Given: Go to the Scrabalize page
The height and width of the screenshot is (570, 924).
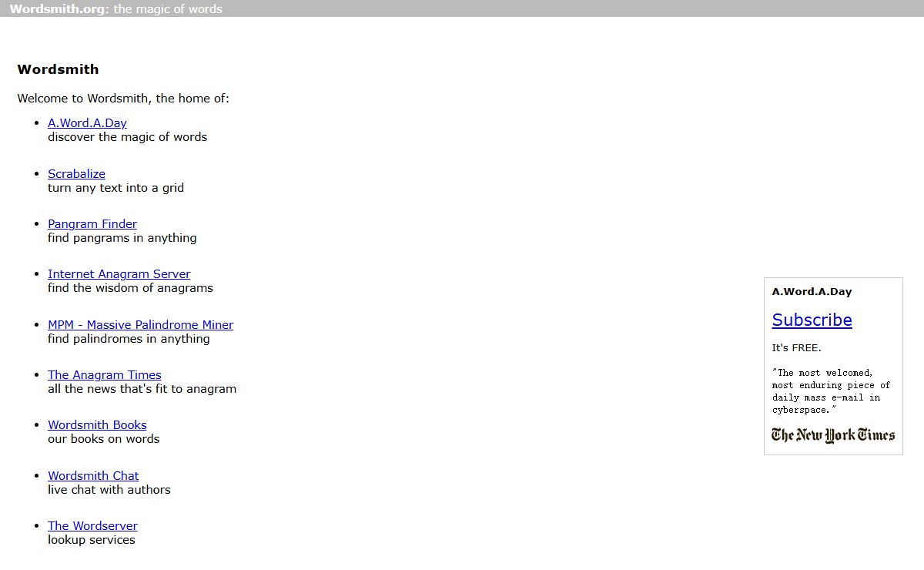Looking at the screenshot, I should tap(76, 174).
